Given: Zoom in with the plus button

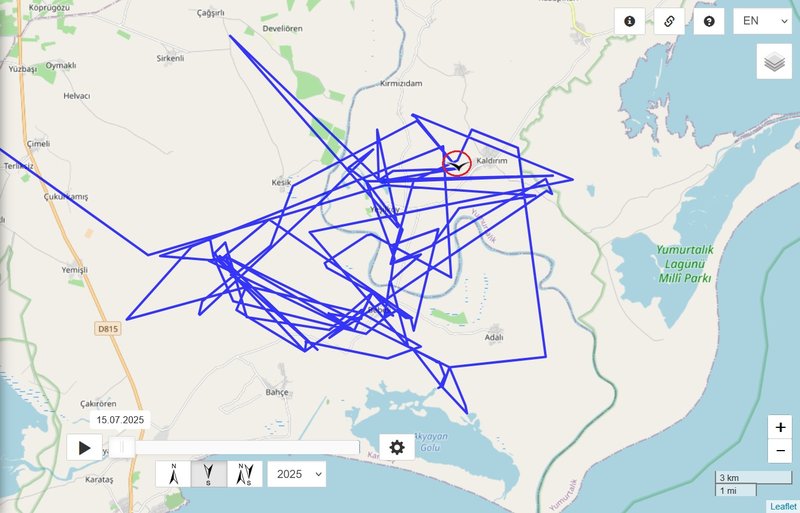Looking at the screenshot, I should tap(780, 427).
